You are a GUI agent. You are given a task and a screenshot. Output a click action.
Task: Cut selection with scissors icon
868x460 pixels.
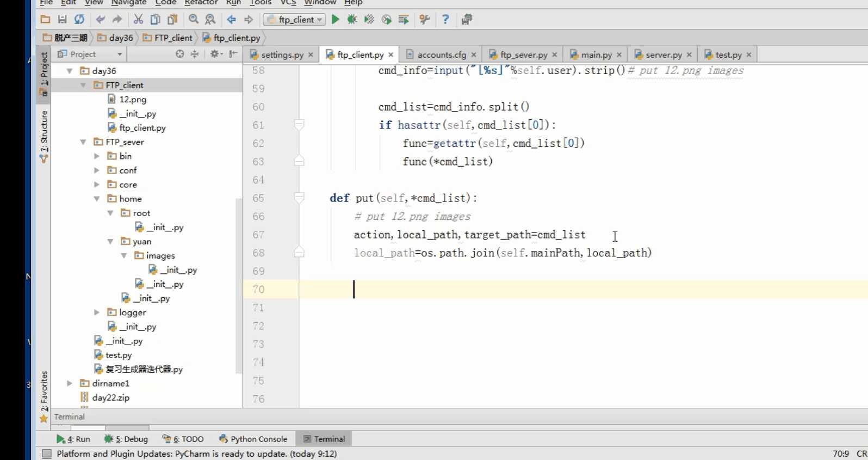click(x=139, y=20)
